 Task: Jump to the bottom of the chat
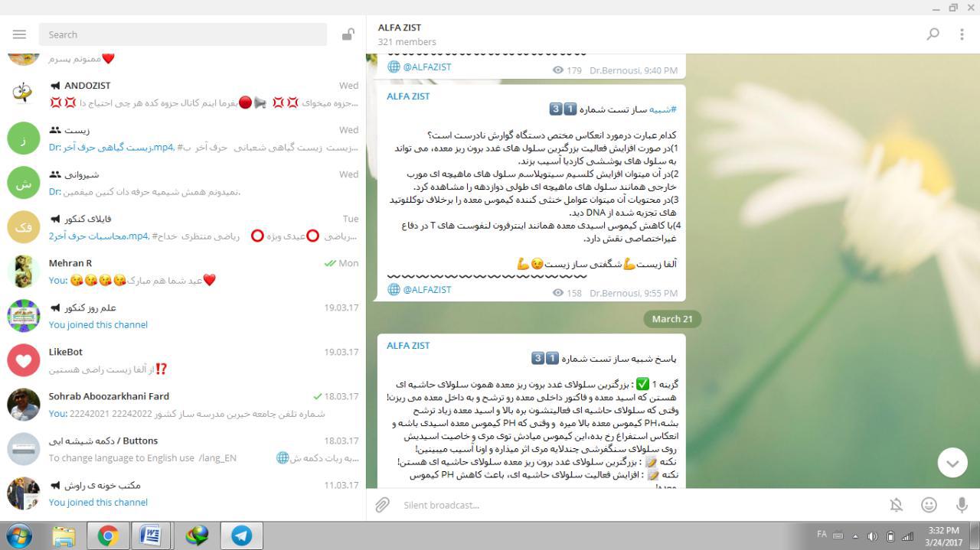952,463
